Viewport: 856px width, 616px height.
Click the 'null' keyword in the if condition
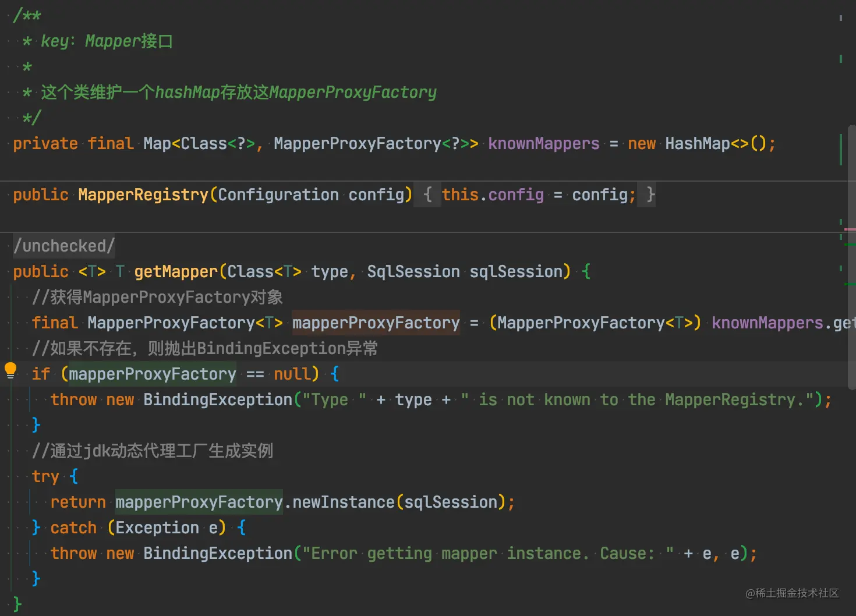292,374
